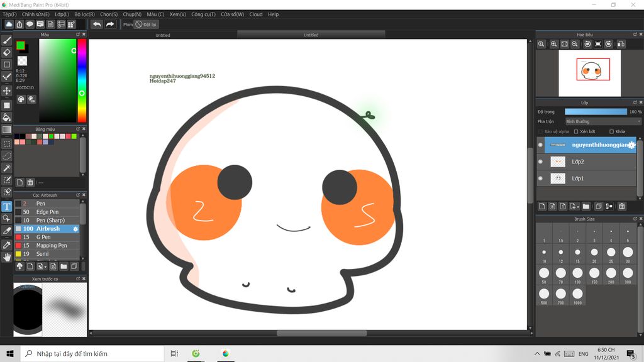Click the Đặt lại reset button

tap(146, 25)
